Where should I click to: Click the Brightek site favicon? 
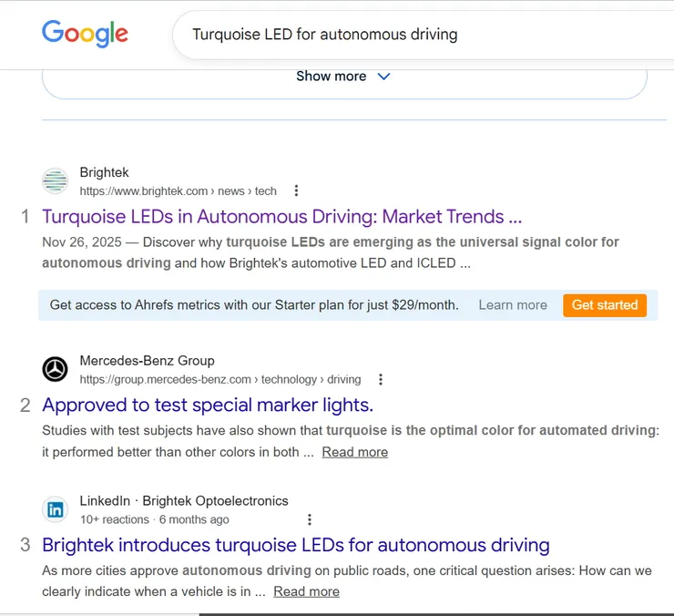pos(56,181)
